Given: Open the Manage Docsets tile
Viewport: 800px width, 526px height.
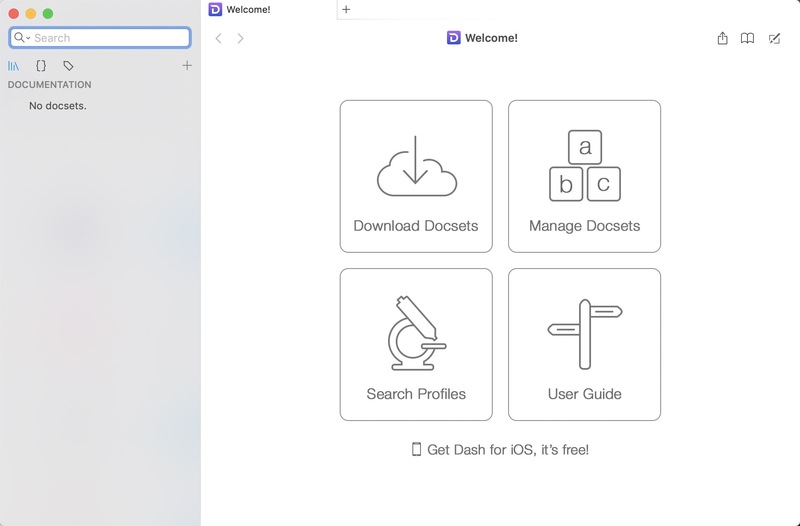Looking at the screenshot, I should point(584,176).
